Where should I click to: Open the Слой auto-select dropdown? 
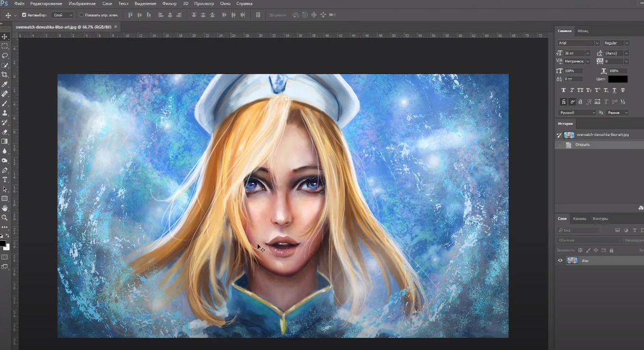point(63,15)
